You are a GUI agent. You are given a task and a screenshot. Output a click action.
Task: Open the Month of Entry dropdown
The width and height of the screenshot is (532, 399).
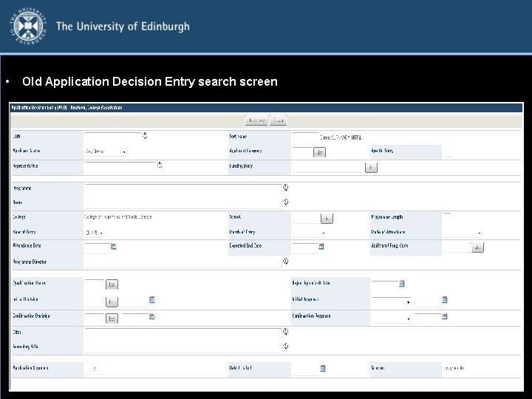(309, 233)
